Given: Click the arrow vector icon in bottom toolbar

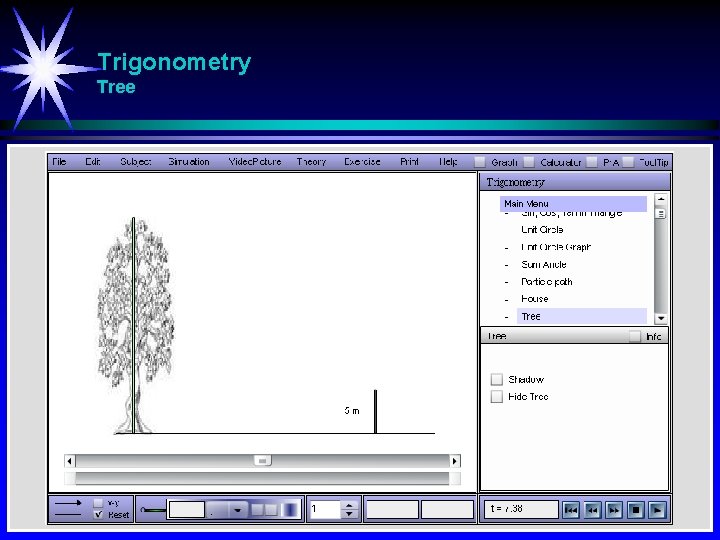Looking at the screenshot, I should pos(68,503).
